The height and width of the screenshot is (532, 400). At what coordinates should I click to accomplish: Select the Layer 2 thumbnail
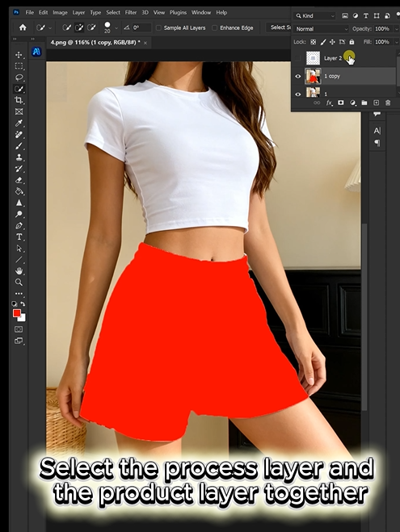[x=313, y=58]
